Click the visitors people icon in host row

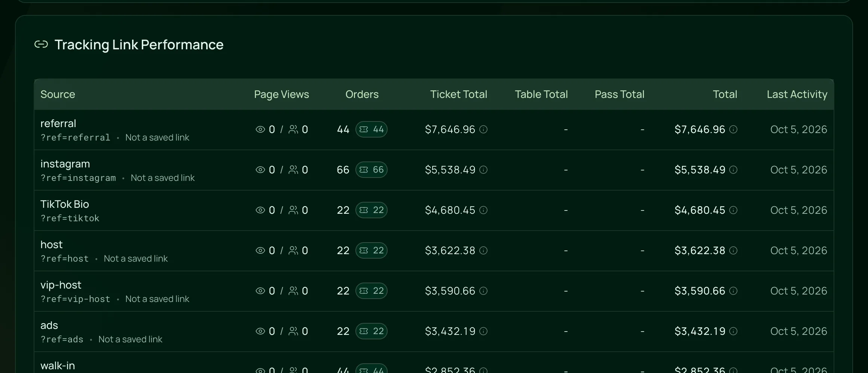293,250
